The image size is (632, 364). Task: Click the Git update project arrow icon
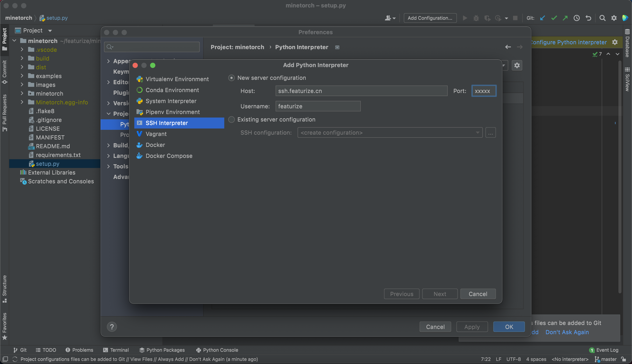(542, 18)
